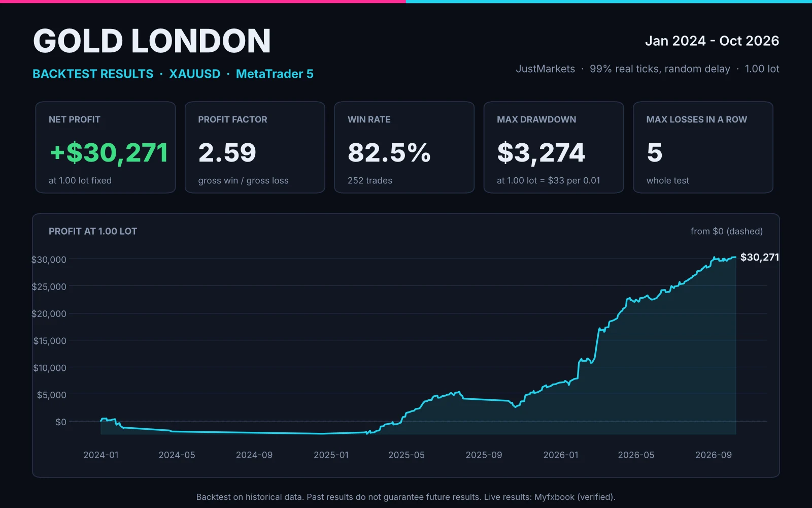812x508 pixels.
Task: Click the PROFIT FACTOR card heading
Action: point(232,120)
